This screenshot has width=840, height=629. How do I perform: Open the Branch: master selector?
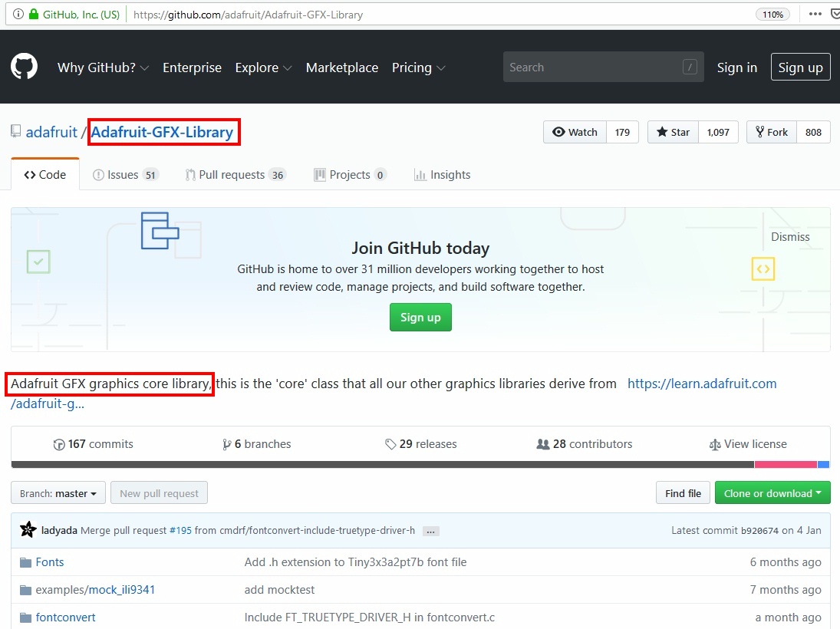[58, 493]
